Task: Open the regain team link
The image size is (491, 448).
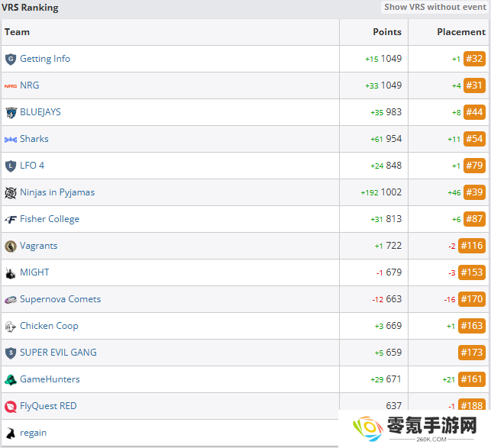Action: (33, 433)
